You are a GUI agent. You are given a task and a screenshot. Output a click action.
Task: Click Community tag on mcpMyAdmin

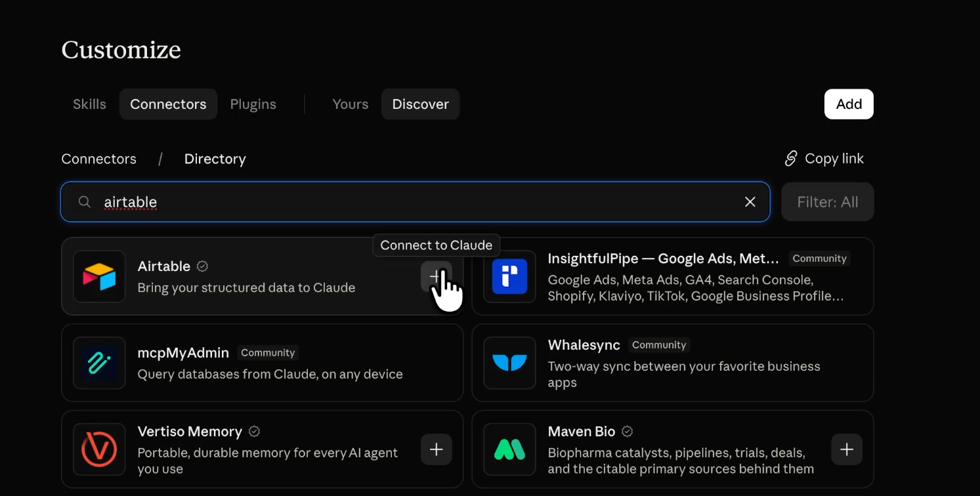click(268, 353)
